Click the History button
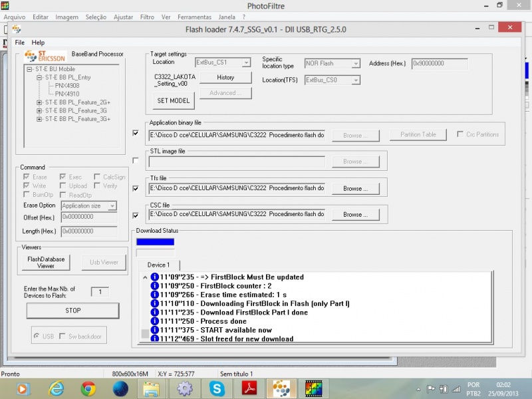The image size is (532, 399). 225,77
